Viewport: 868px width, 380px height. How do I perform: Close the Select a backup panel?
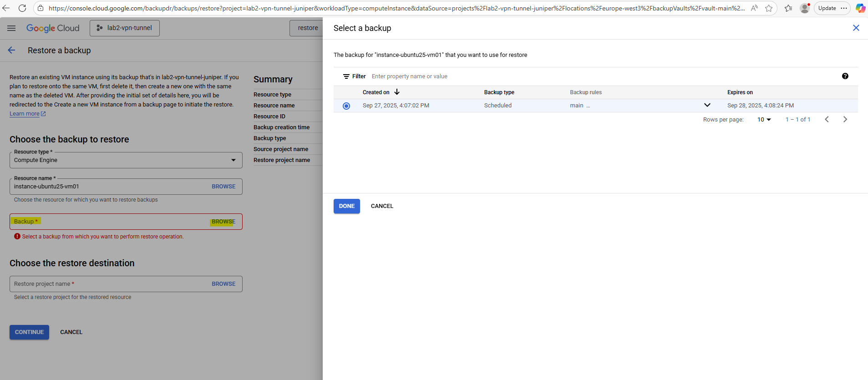click(856, 28)
